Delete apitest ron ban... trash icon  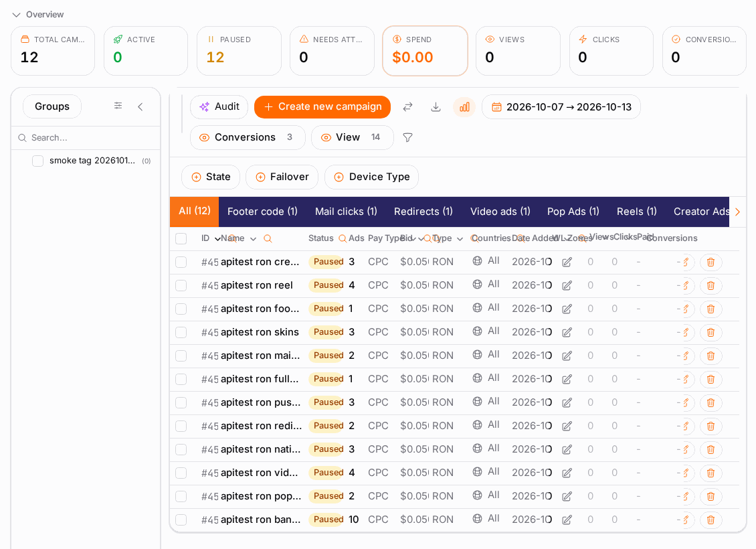(x=711, y=520)
